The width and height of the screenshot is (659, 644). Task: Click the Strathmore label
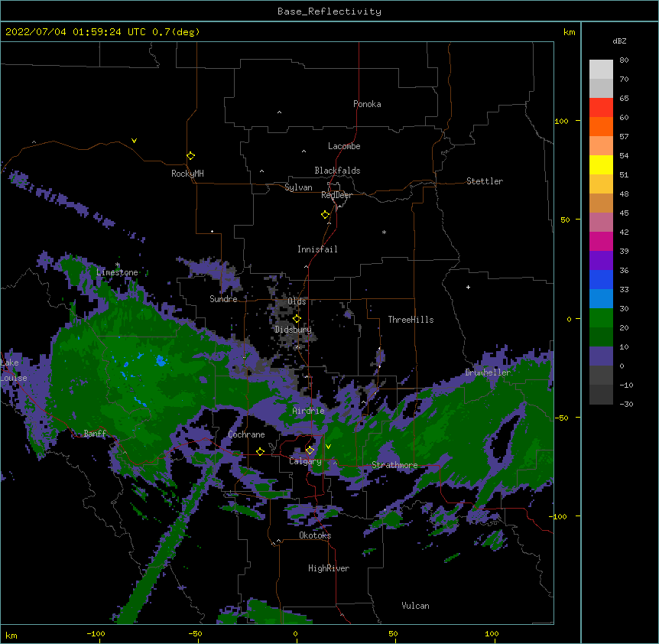pos(394,465)
